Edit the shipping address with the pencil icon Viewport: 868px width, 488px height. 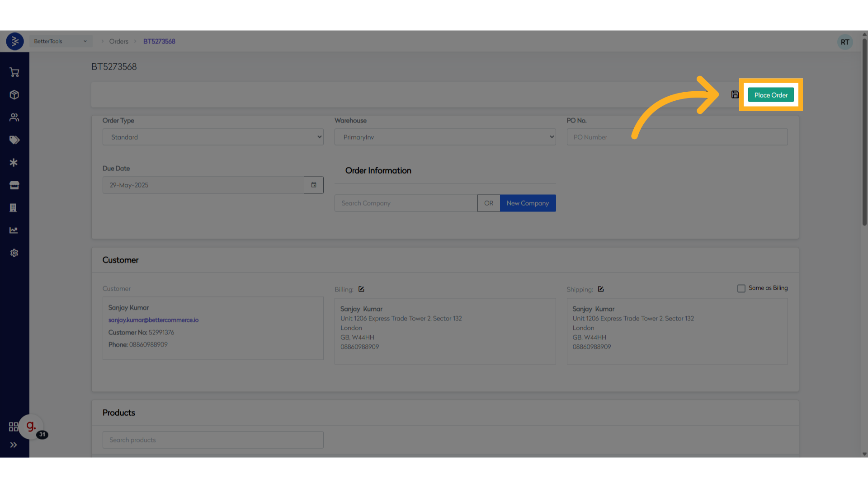(x=601, y=289)
